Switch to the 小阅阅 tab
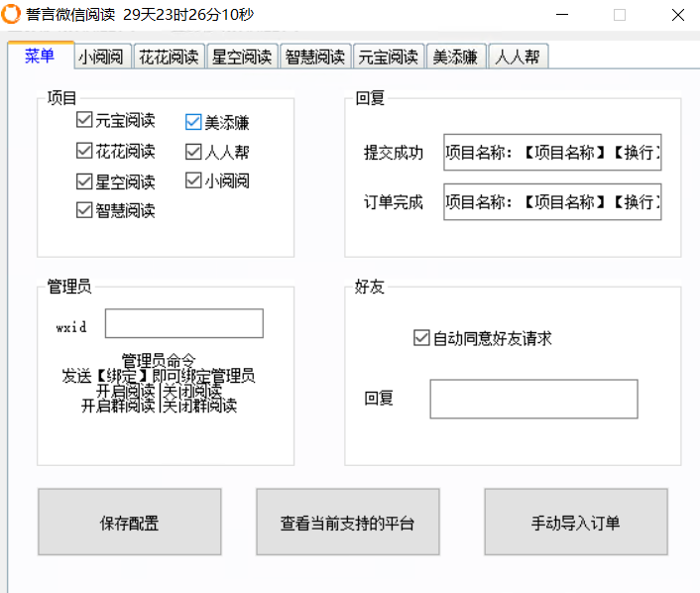This screenshot has width=700, height=593. pos(102,57)
